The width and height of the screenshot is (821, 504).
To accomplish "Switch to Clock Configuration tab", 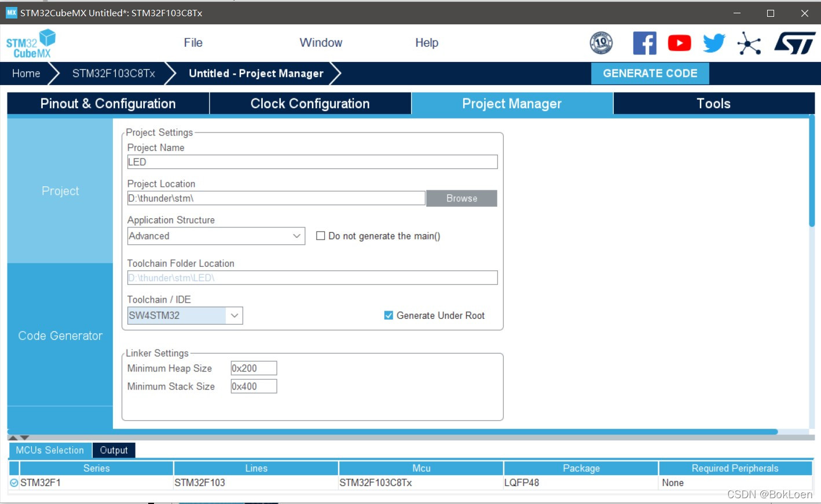I will pyautogui.click(x=310, y=104).
